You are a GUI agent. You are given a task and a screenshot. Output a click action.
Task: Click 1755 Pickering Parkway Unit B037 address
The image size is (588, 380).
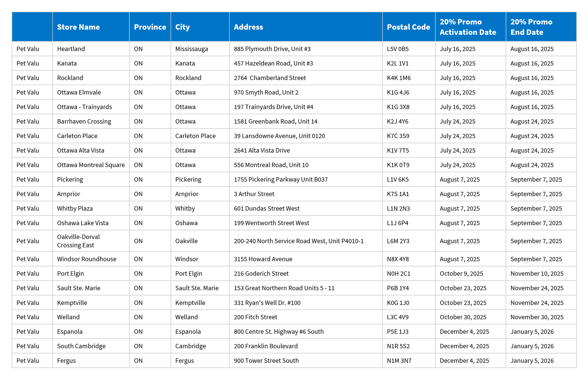point(281,180)
